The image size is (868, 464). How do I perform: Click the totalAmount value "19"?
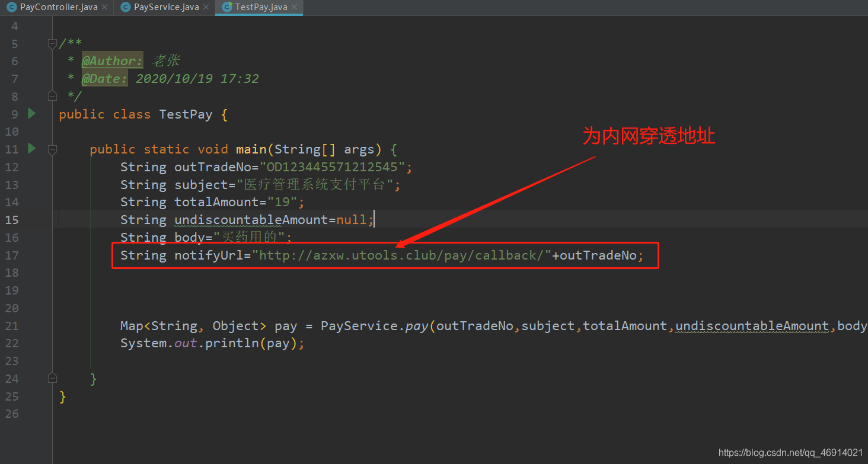tap(282, 202)
